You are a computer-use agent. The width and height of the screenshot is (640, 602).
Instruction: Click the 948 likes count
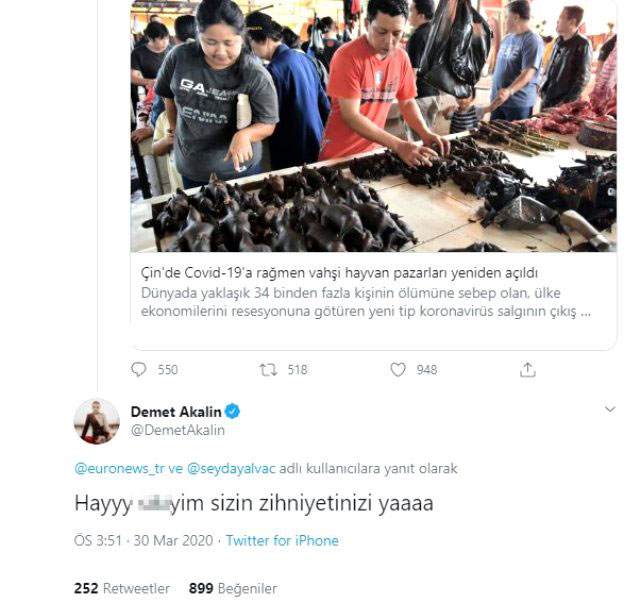[x=427, y=369]
